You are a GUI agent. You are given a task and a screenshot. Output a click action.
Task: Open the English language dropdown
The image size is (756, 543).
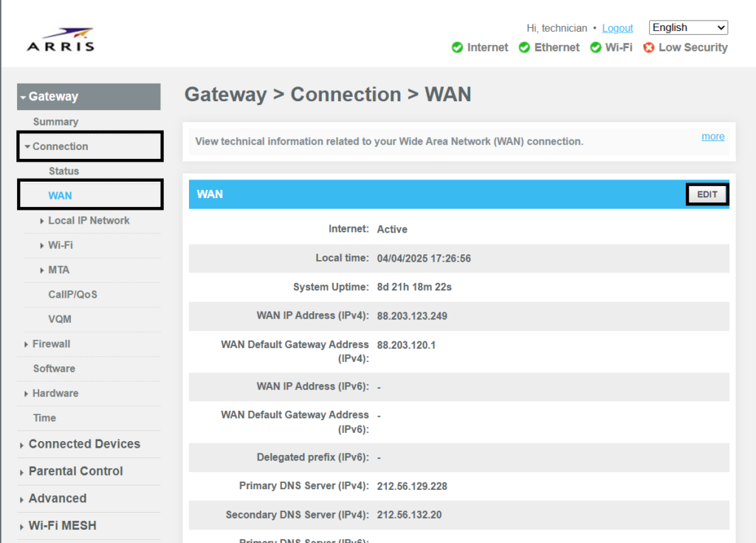(x=687, y=27)
